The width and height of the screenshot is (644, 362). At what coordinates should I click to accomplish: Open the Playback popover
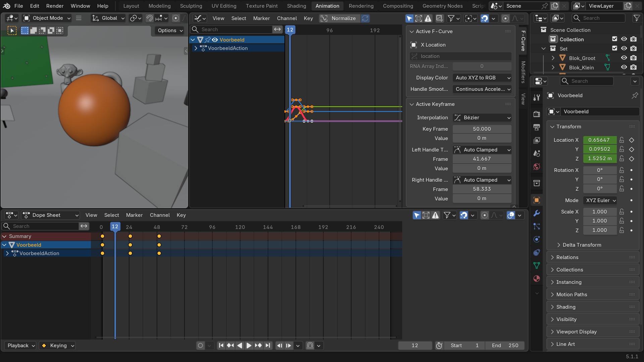20,346
